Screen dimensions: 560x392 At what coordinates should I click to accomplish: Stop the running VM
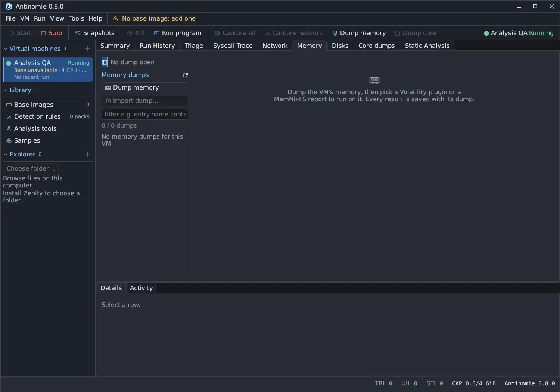point(52,33)
